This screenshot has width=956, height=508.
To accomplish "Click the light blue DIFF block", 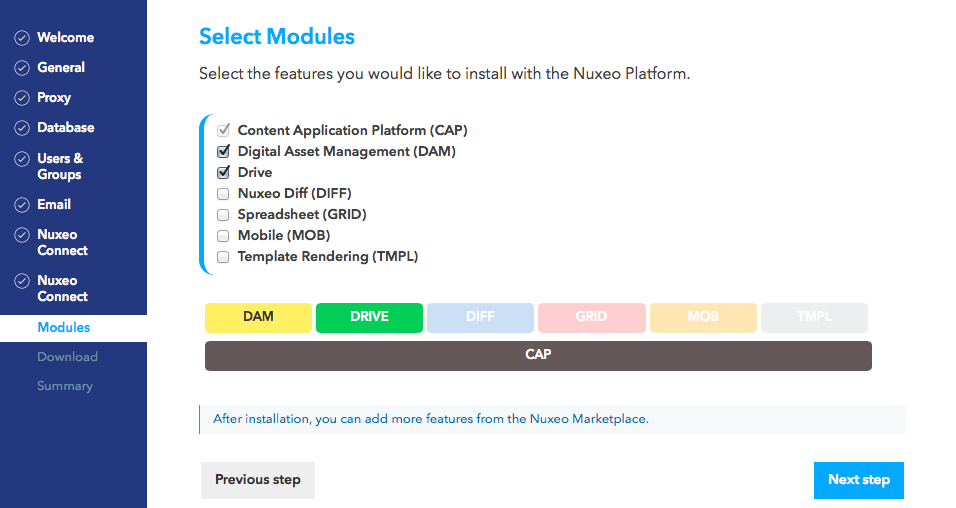I will pyautogui.click(x=480, y=318).
